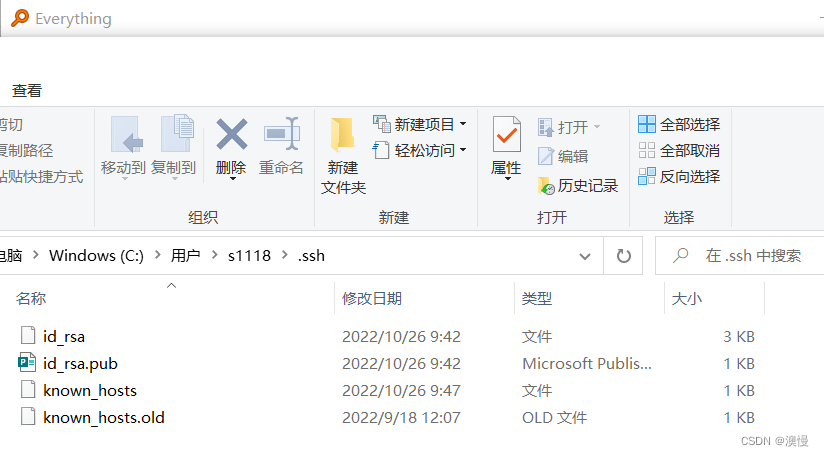The height and width of the screenshot is (456, 824).
Task: Click the Microsoft Publis... type cell
Action: coord(586,364)
